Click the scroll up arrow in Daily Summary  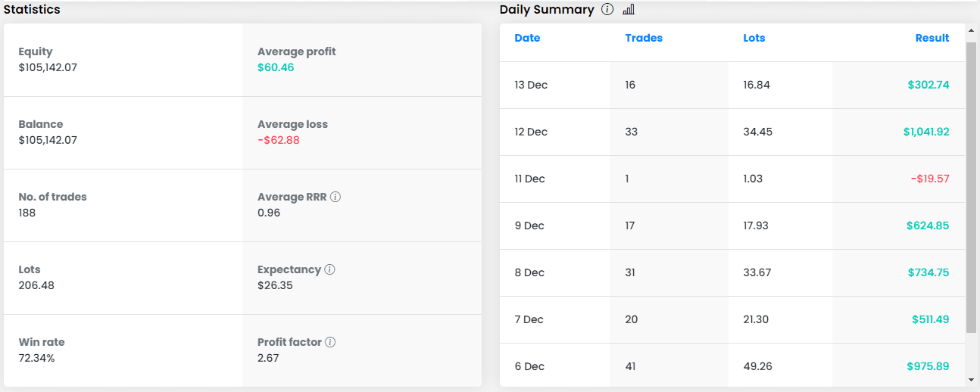pyautogui.click(x=971, y=31)
